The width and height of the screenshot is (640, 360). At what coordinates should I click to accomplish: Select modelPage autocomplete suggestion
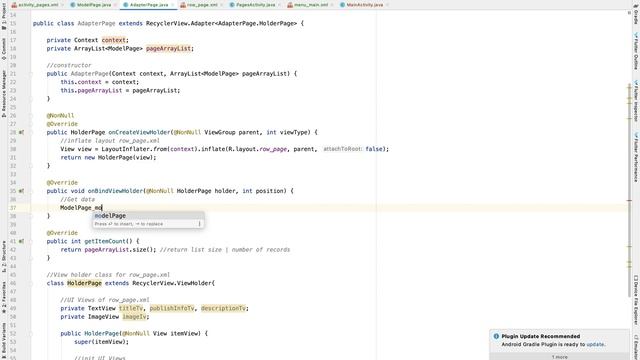coord(148,216)
